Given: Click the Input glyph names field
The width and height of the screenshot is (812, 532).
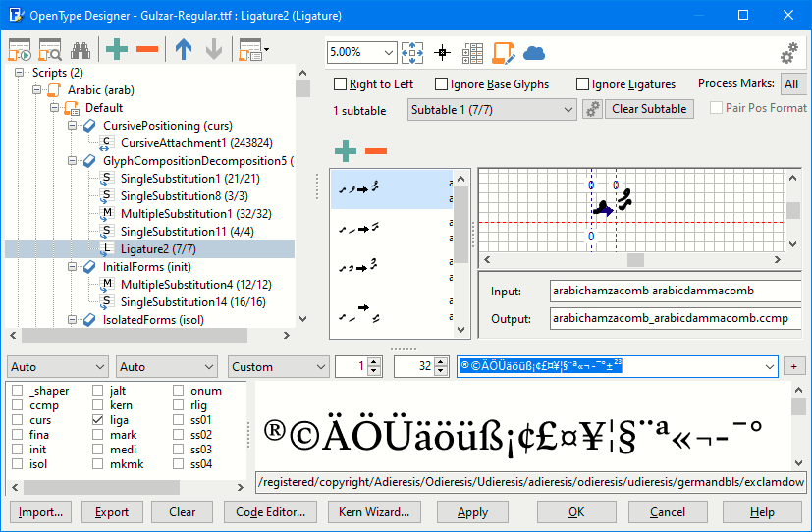Looking at the screenshot, I should (x=676, y=291).
